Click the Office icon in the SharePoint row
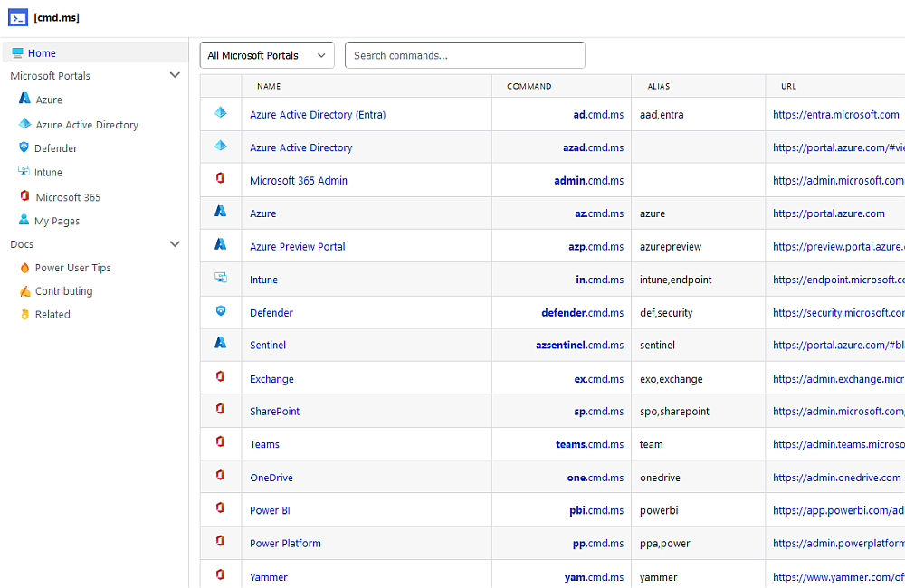Image resolution: width=905 pixels, height=588 pixels. (221, 409)
